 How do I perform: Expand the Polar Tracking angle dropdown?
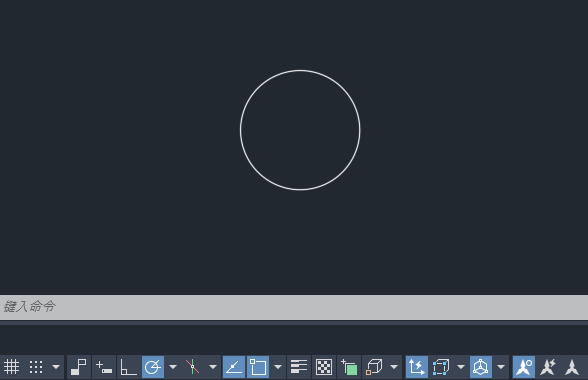[173, 367]
